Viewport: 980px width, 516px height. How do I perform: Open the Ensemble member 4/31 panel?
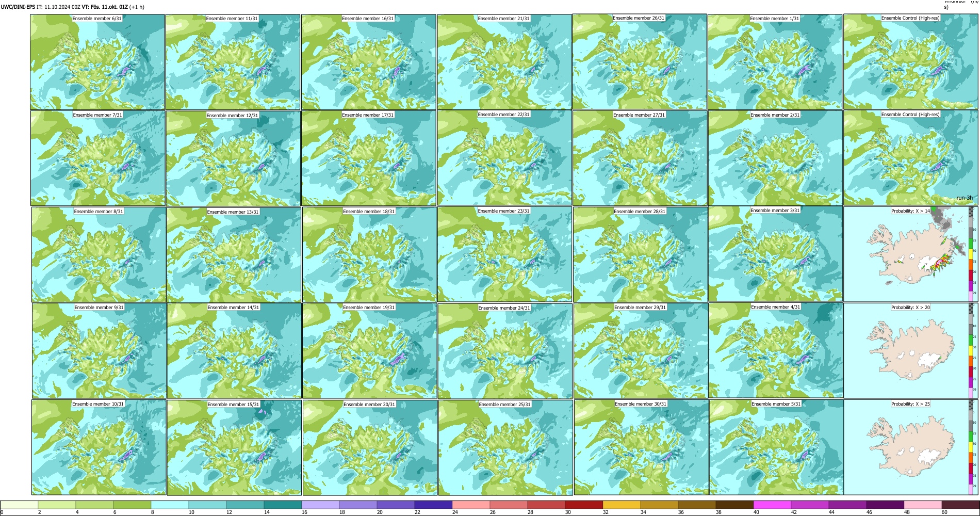click(776, 350)
